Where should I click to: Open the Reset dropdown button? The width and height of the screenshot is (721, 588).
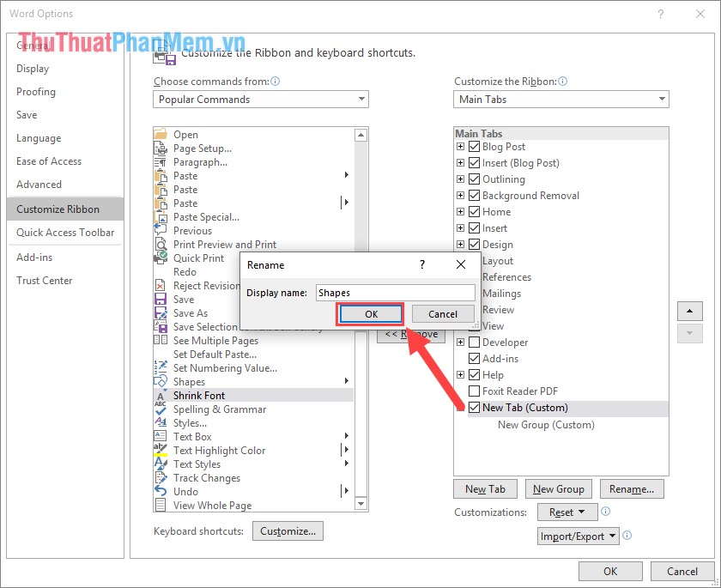(x=567, y=512)
